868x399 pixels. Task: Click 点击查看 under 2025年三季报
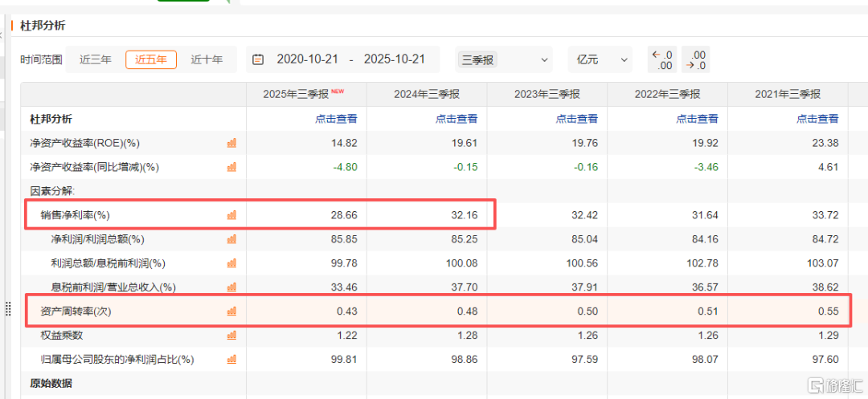(x=336, y=119)
